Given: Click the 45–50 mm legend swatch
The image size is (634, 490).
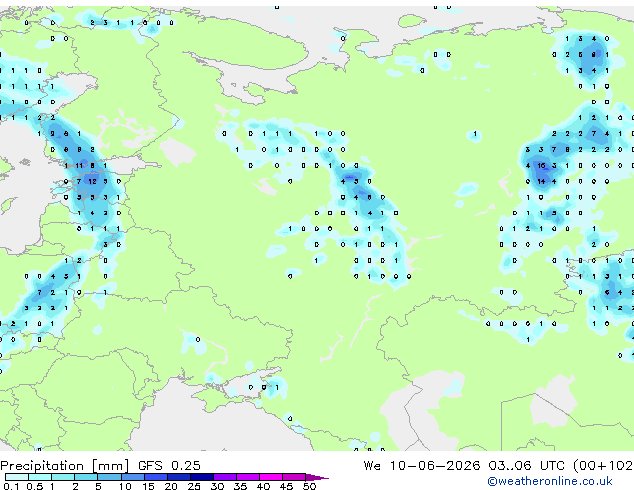Looking at the screenshot, I should [294, 477].
